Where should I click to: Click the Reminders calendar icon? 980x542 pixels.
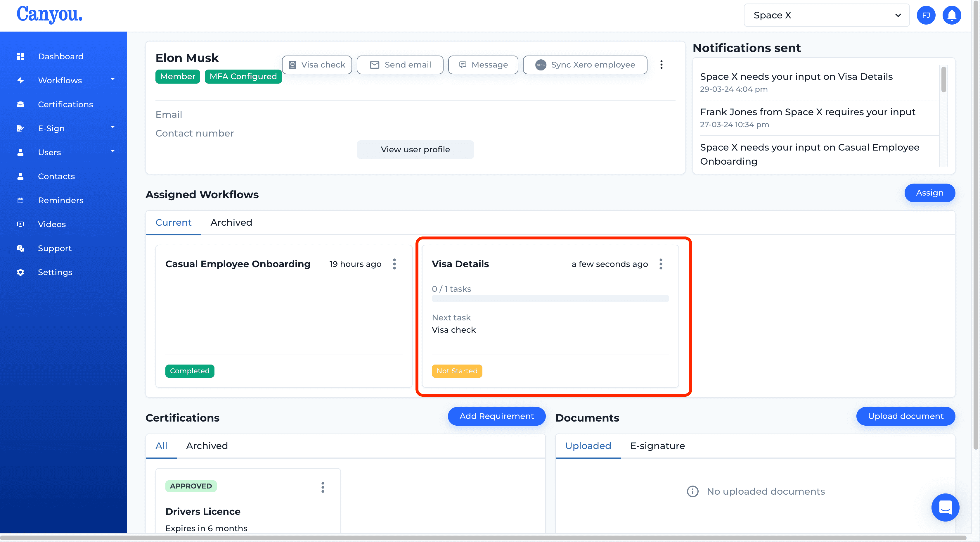point(20,200)
